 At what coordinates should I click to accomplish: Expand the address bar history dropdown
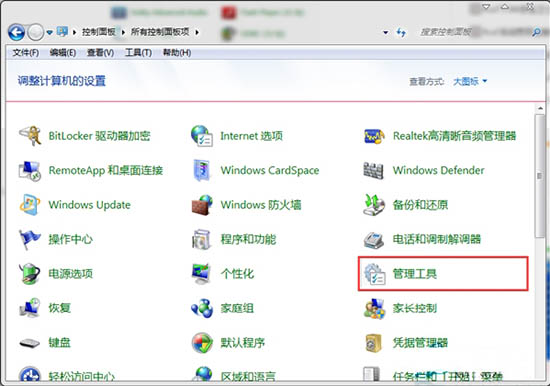pyautogui.click(x=385, y=33)
